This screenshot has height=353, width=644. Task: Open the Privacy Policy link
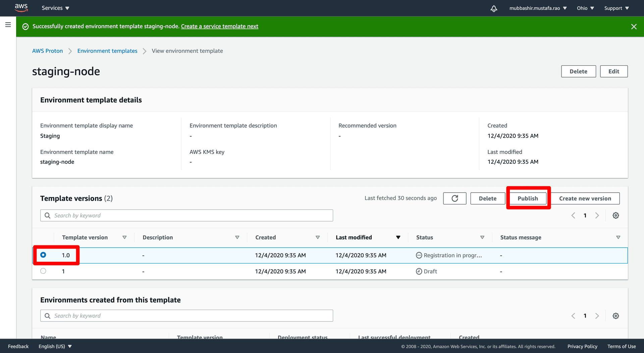(582, 346)
